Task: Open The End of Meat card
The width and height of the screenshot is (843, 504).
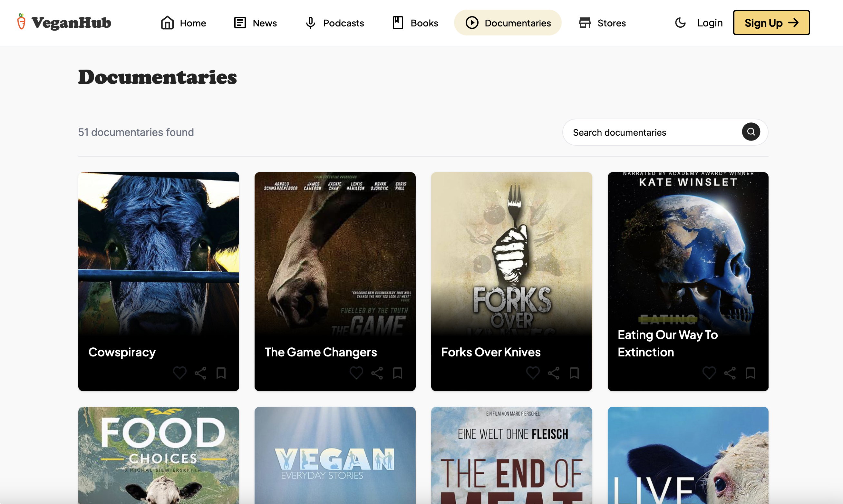Action: tap(512, 455)
